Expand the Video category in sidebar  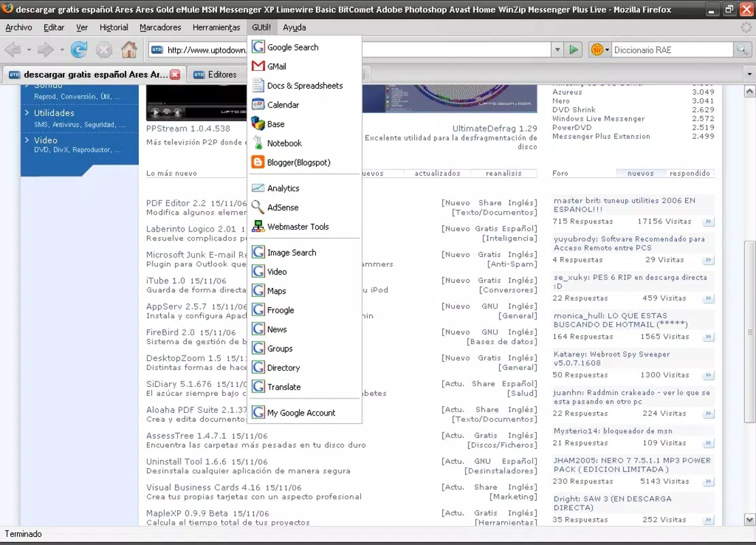(46, 140)
